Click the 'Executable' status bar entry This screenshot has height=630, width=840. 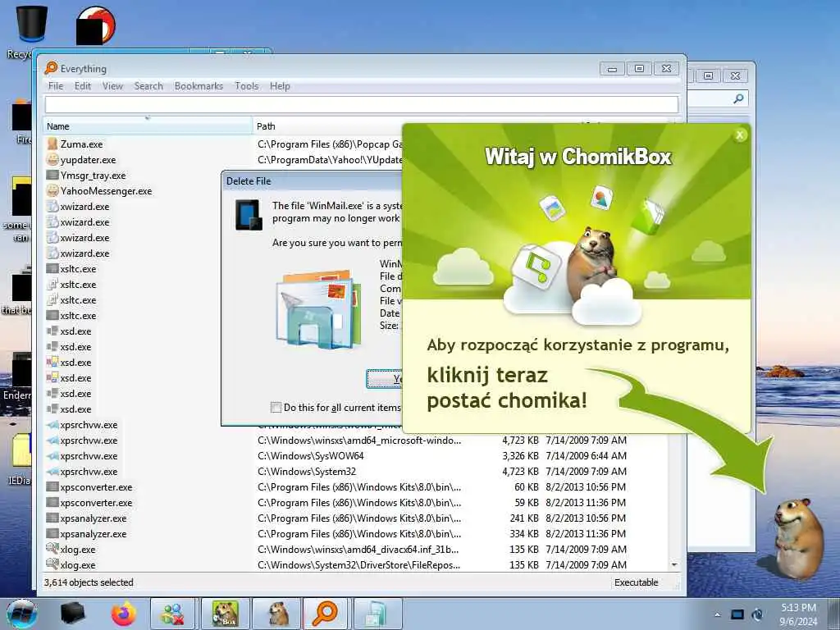tap(636, 582)
